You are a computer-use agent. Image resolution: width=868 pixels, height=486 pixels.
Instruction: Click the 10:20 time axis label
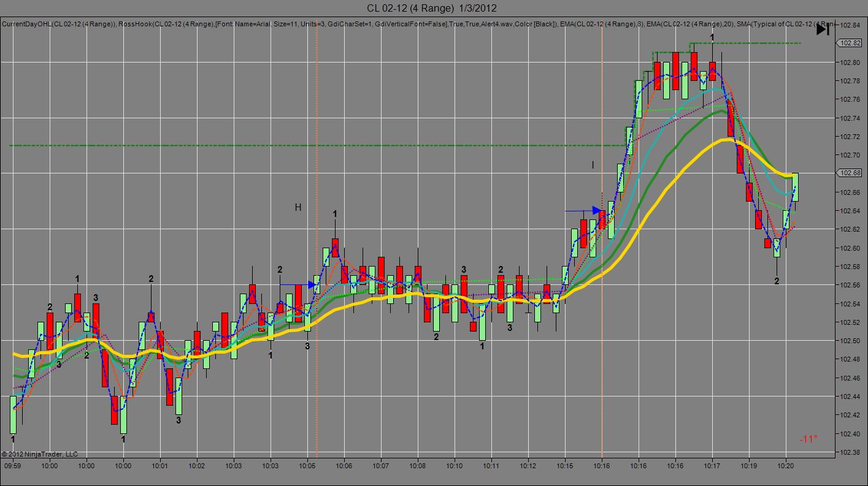pos(786,466)
